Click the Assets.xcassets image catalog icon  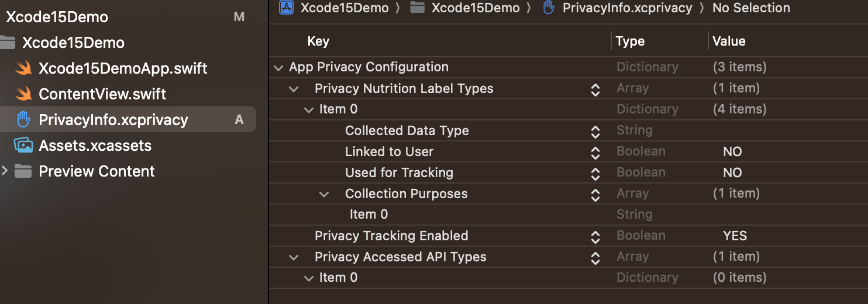pyautogui.click(x=23, y=146)
